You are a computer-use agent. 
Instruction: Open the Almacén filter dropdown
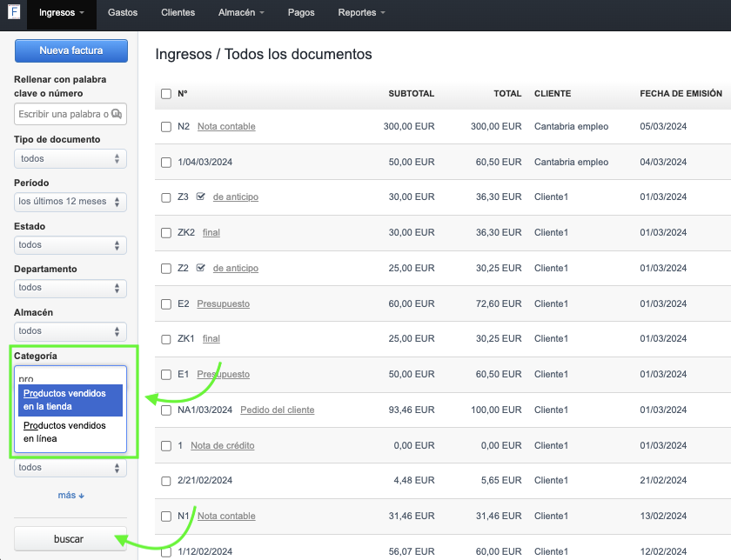pyautogui.click(x=70, y=331)
